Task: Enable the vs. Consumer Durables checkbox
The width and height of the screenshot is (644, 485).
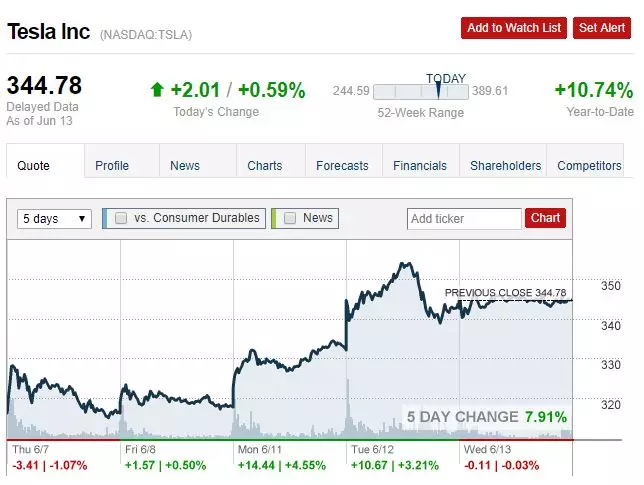Action: point(121,218)
